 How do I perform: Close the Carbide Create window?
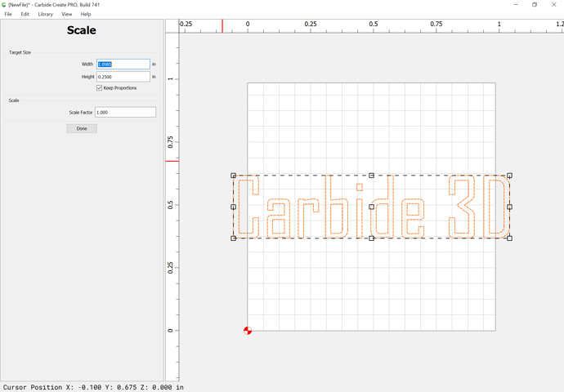tap(554, 5)
